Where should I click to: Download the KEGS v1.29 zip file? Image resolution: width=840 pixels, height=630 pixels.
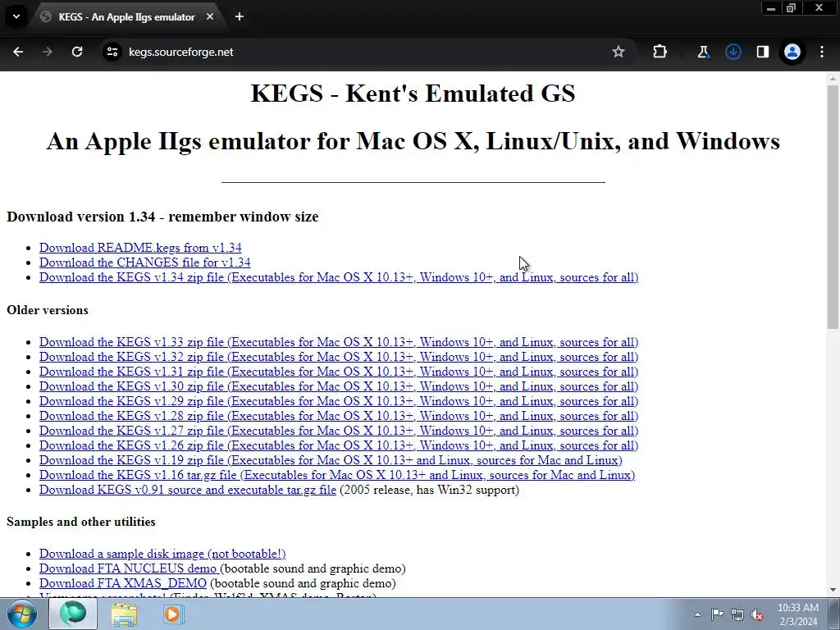[339, 400]
